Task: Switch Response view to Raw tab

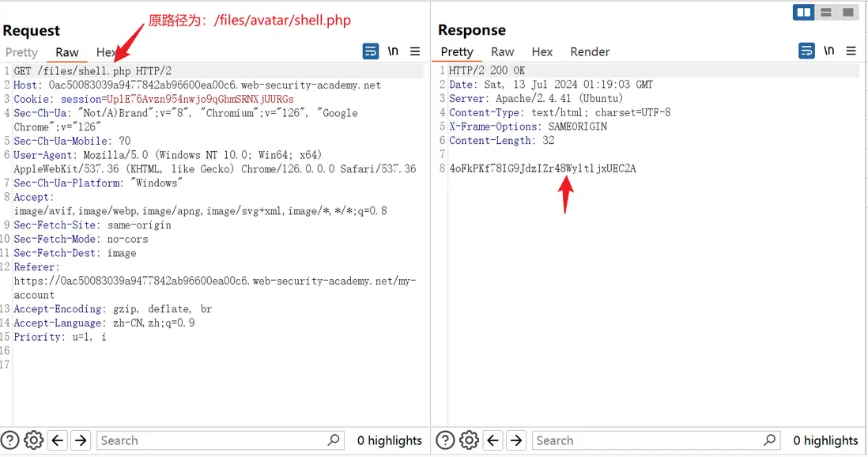Action: click(x=502, y=52)
